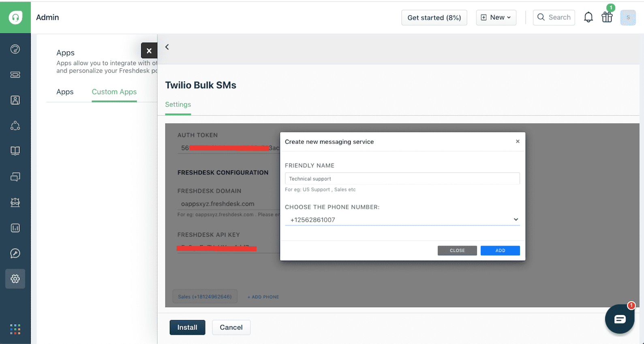644x344 pixels.
Task: Click the CLOSE button in dialog
Action: pos(457,251)
